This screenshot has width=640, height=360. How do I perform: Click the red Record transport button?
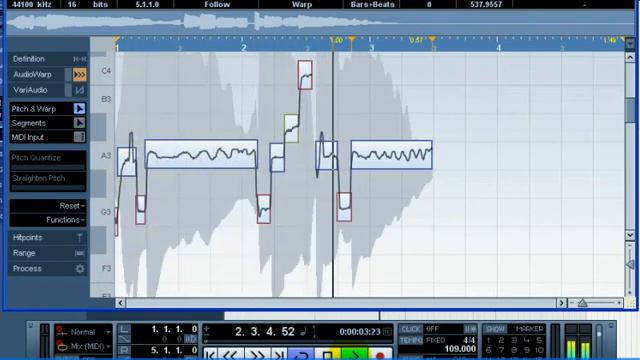[380, 355]
